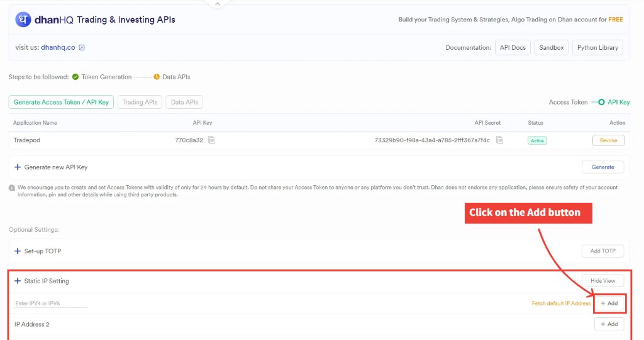Add the first static IP address
644x340 pixels.
609,303
